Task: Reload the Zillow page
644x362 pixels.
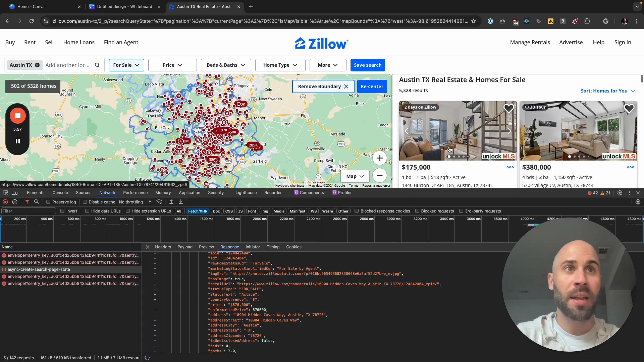Action: click(x=32, y=21)
